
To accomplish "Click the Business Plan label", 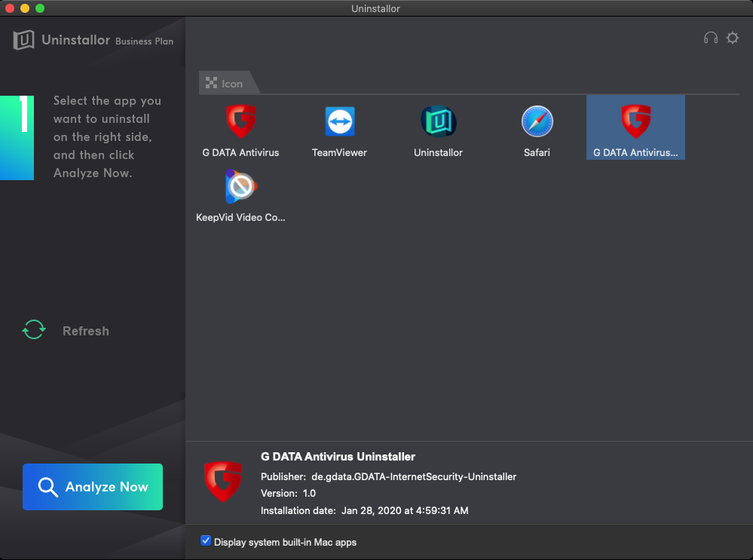I will coord(145,41).
